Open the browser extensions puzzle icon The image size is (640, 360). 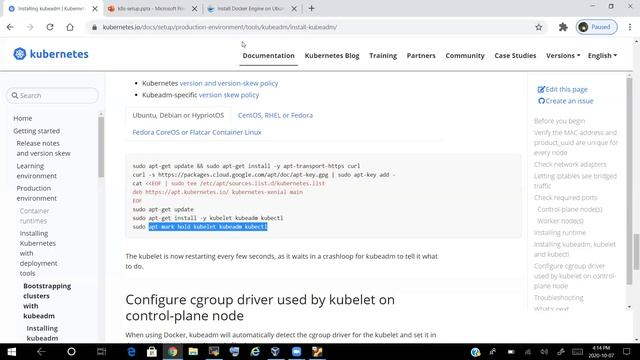[x=563, y=27]
